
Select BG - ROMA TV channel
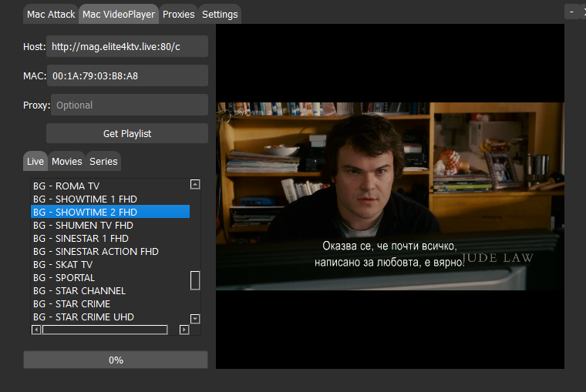(110, 186)
